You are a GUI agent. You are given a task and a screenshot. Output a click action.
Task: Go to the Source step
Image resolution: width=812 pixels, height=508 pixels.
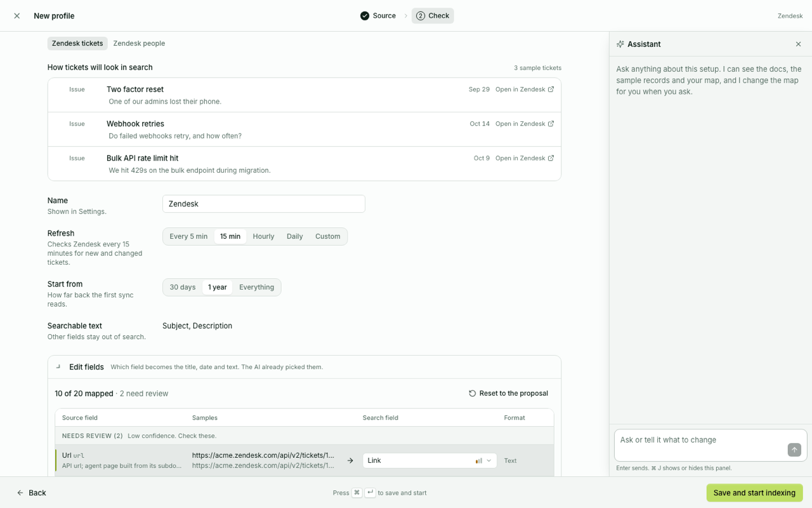[378, 16]
